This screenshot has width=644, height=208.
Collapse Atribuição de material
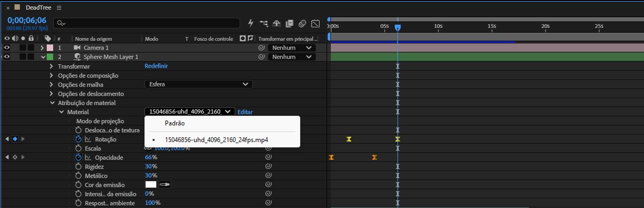[x=52, y=103]
